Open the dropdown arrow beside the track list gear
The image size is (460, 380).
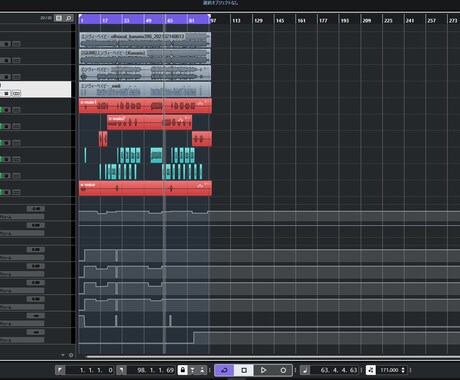(x=63, y=355)
